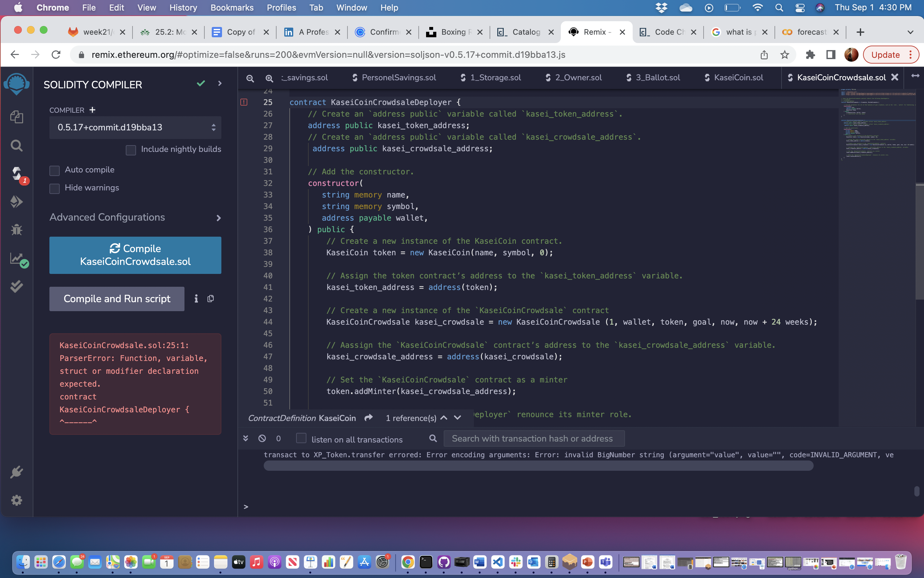Open Deploy & run transactions sidebar icon
This screenshot has width=924, height=578.
[16, 201]
